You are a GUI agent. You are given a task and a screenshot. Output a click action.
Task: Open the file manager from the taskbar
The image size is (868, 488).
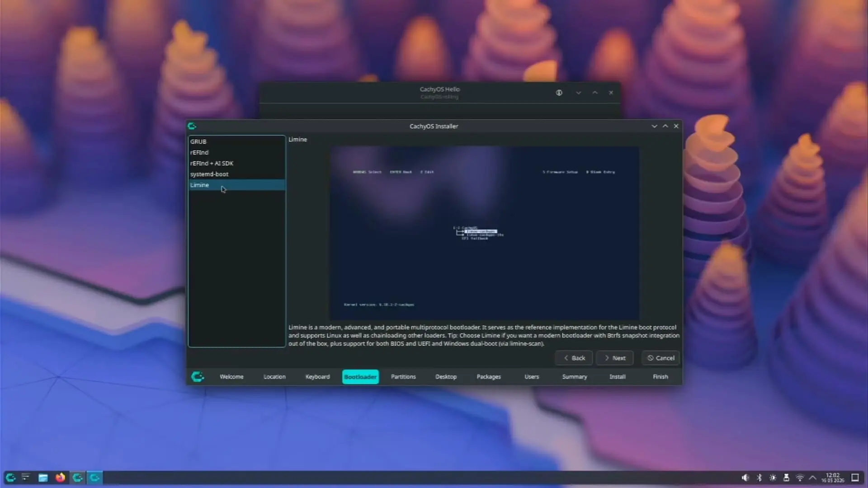coord(43,478)
